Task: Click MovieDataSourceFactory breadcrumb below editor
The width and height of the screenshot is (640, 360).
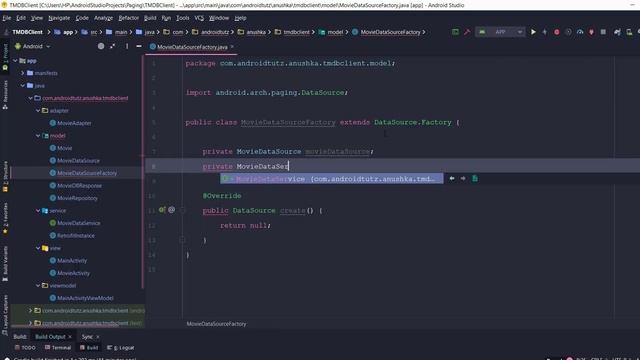Action: click(x=216, y=324)
